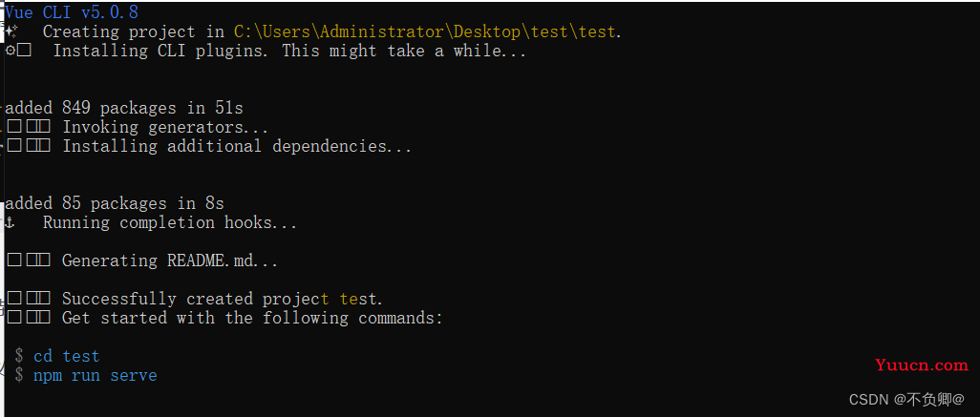Click the box glyphs before Generating README.md

click(x=29, y=261)
